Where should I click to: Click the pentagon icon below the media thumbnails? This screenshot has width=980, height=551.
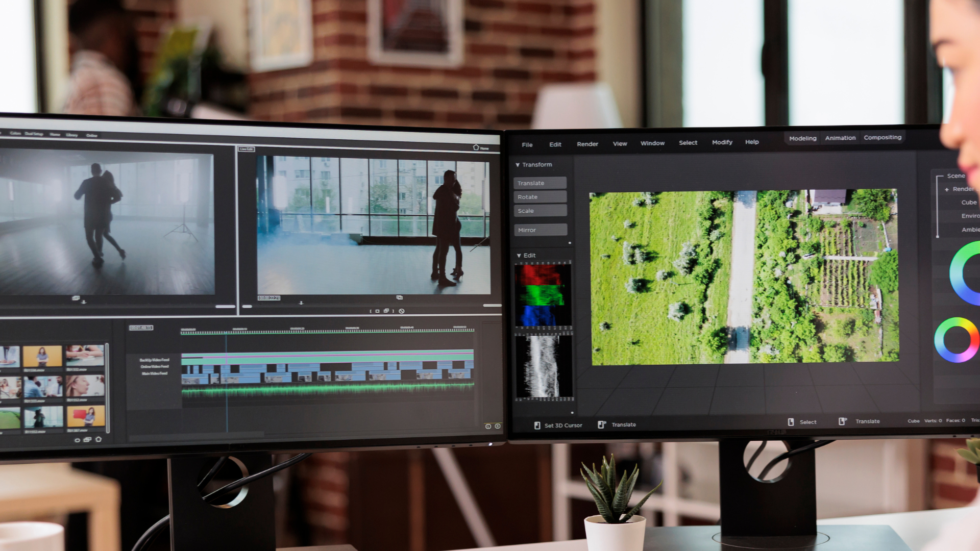click(99, 439)
